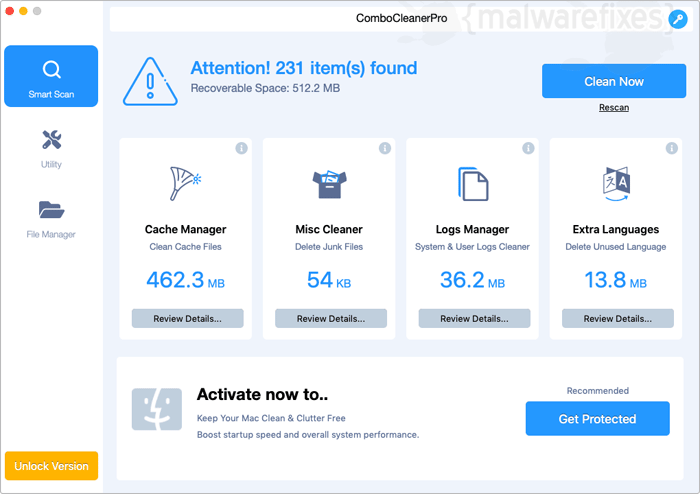Click the Finder face icon

[157, 409]
